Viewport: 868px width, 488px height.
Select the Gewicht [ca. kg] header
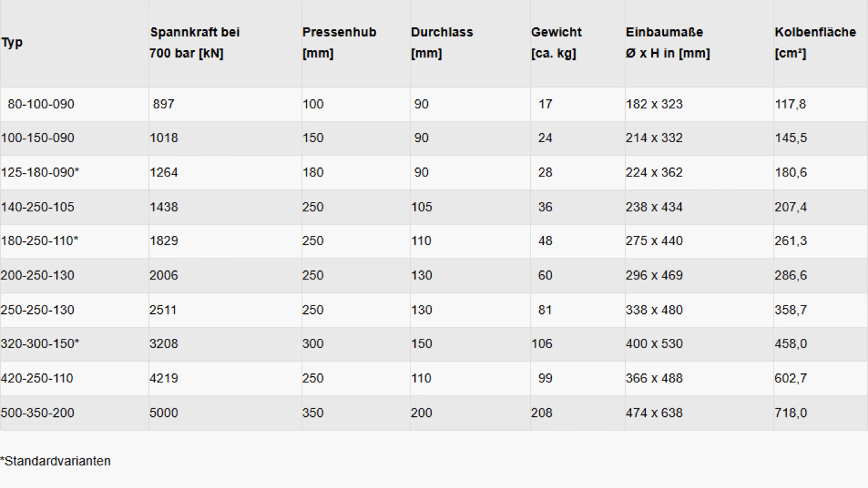[x=557, y=43]
